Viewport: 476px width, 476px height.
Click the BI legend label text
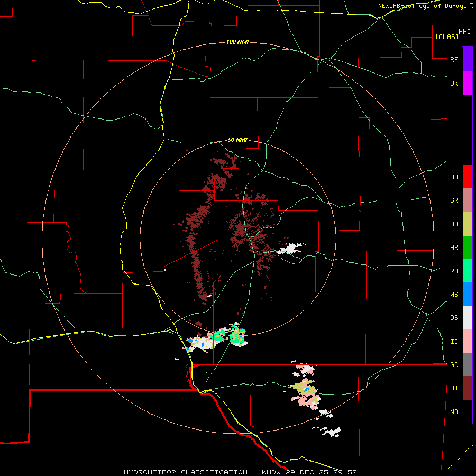coord(454,388)
